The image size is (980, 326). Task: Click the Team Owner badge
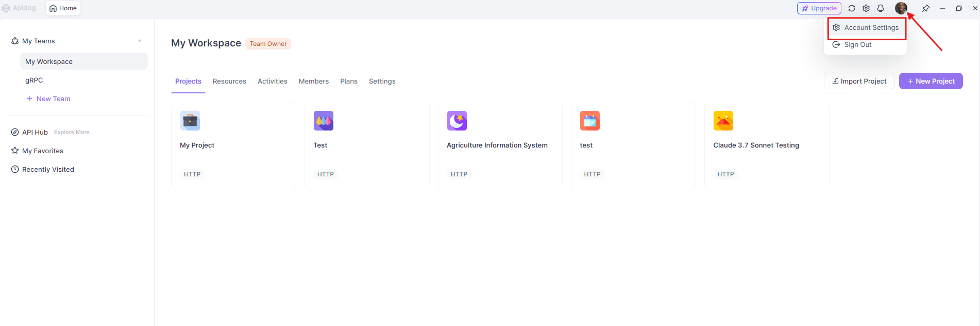[x=268, y=44]
